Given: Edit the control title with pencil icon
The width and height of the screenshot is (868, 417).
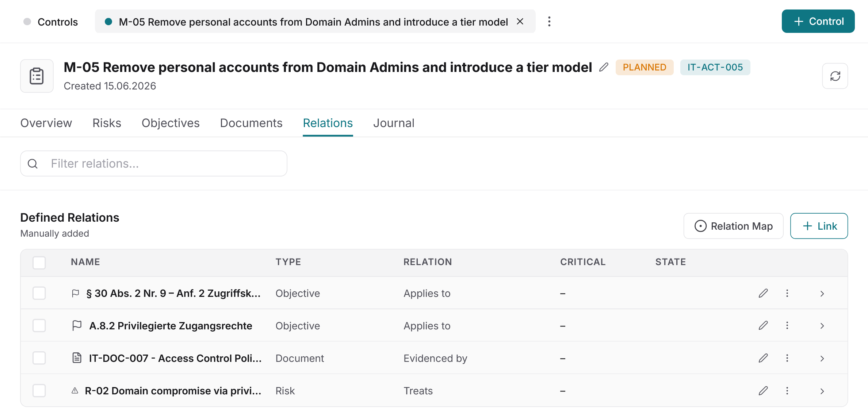Looking at the screenshot, I should pos(604,67).
